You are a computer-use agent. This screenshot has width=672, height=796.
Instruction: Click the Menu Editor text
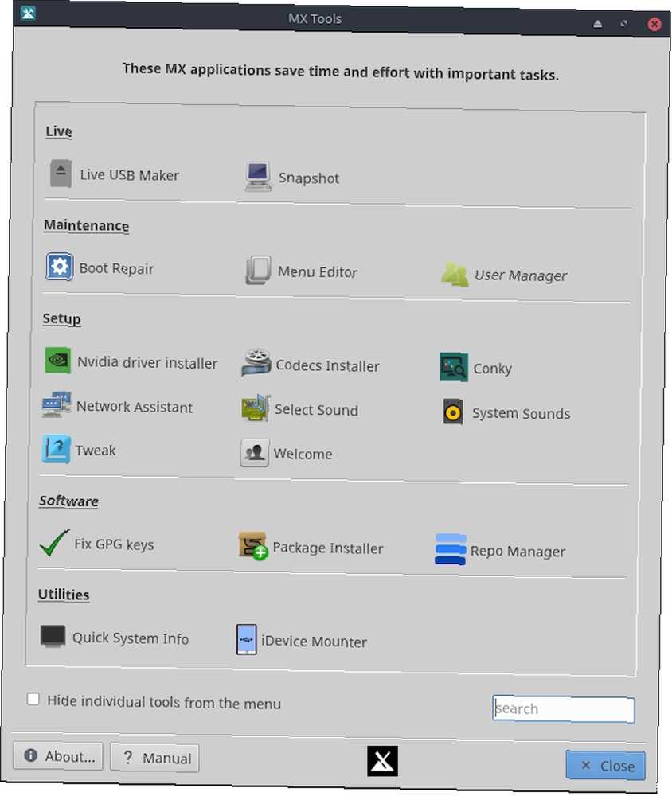[x=318, y=271]
